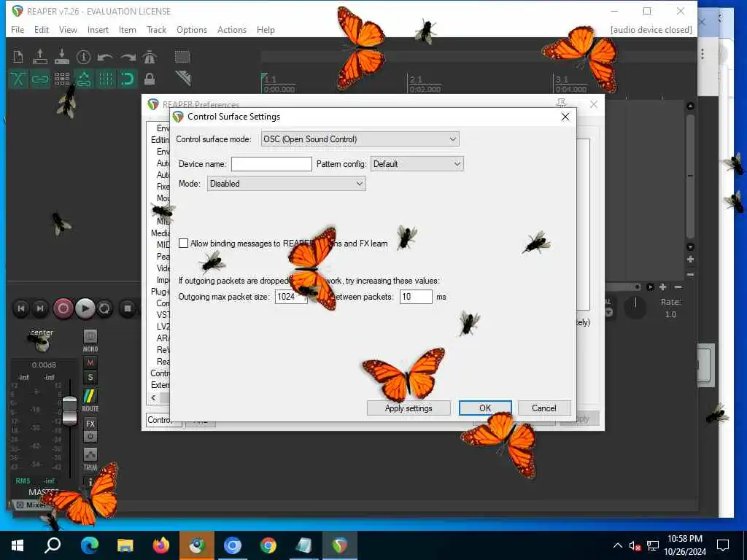The height and width of the screenshot is (560, 747).
Task: Click the Device name input field
Action: pos(271,164)
